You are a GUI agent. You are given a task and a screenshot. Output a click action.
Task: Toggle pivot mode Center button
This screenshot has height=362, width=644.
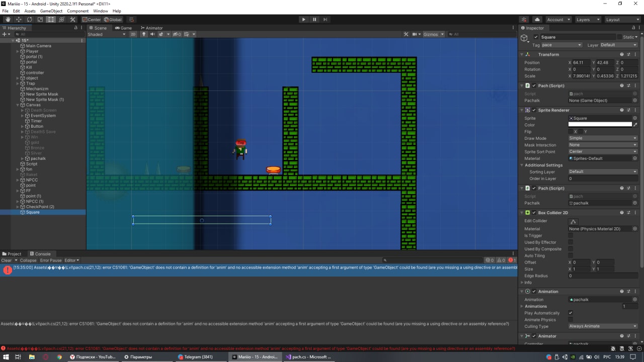92,20
